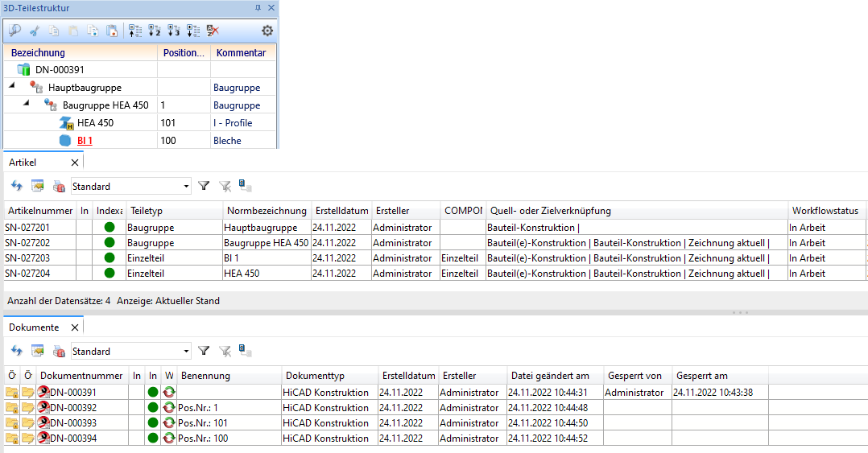
Task: Collapse the Baugruppe HEA 450 node
Action: (27, 105)
